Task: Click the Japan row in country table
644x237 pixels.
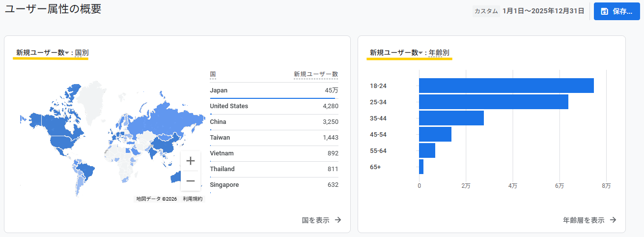Action: [x=274, y=90]
